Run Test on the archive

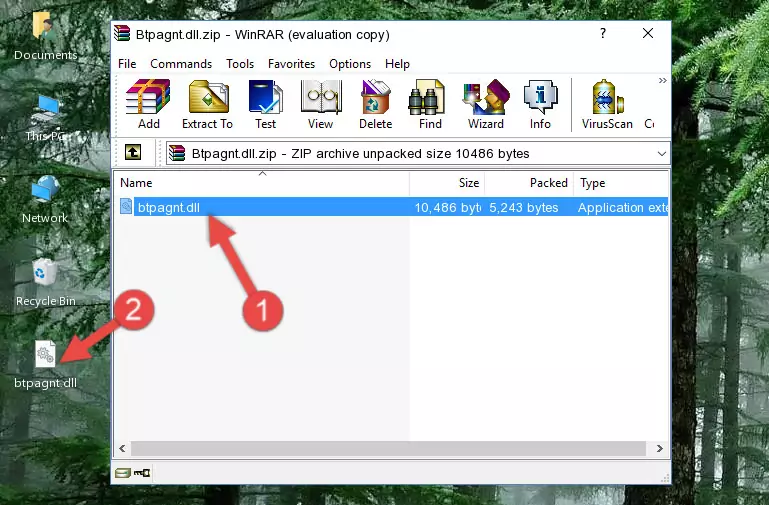point(265,104)
